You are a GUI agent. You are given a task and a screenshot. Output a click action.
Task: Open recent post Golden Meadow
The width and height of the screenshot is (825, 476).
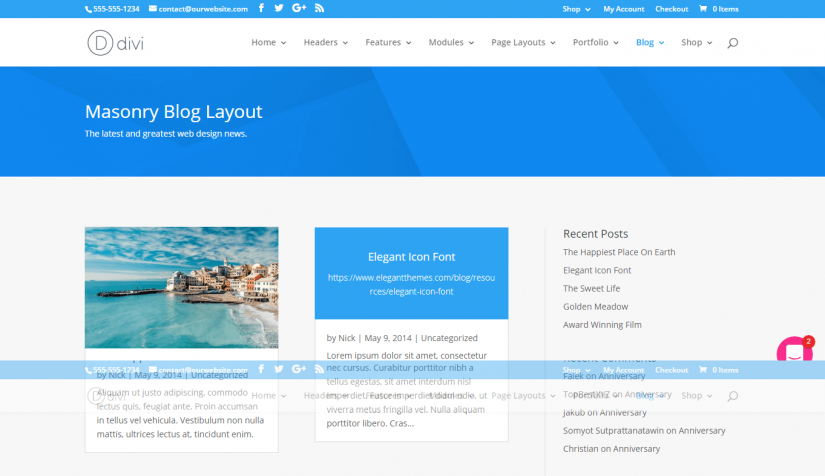(595, 307)
